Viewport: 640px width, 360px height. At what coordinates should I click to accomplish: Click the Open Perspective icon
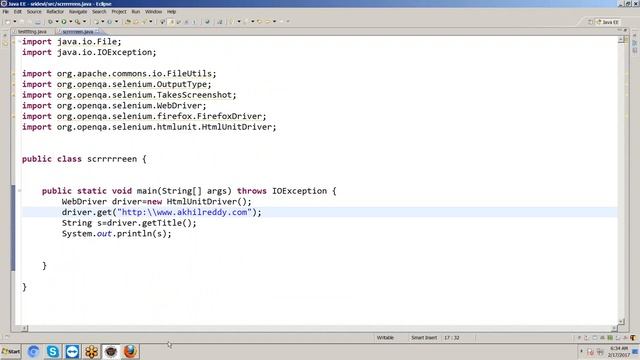point(590,22)
